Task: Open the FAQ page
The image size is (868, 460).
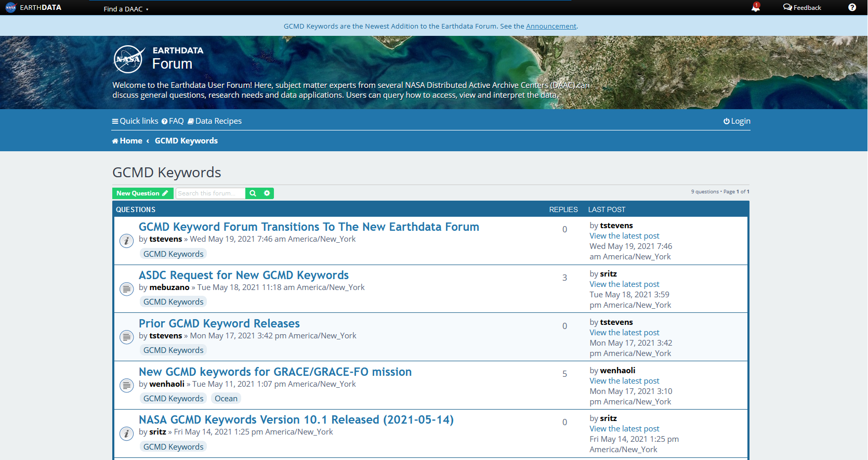Action: pyautogui.click(x=173, y=121)
